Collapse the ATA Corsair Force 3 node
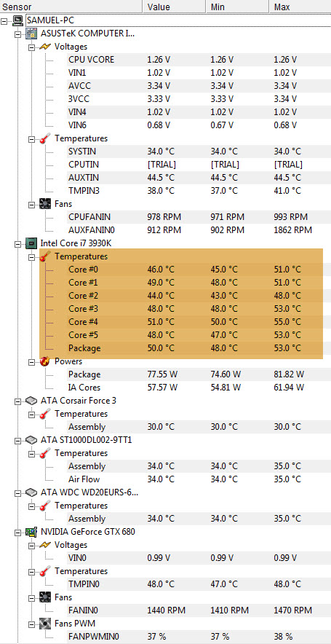Image resolution: width=331 pixels, height=644 pixels. click(17, 401)
